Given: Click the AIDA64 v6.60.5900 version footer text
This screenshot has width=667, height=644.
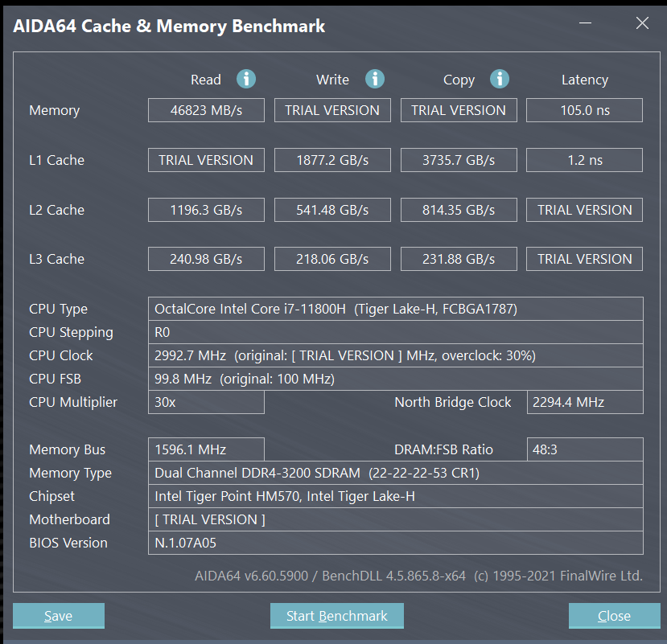Looking at the screenshot, I should click(418, 576).
